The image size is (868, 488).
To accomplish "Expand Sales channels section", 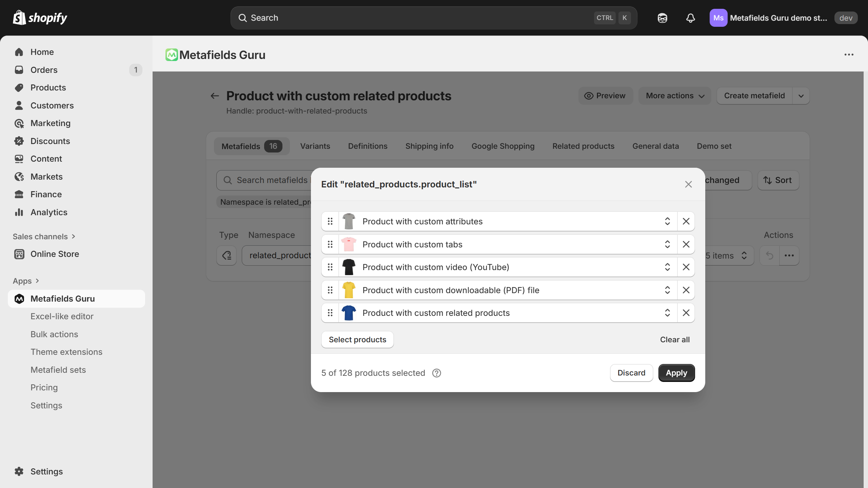I will (x=73, y=237).
